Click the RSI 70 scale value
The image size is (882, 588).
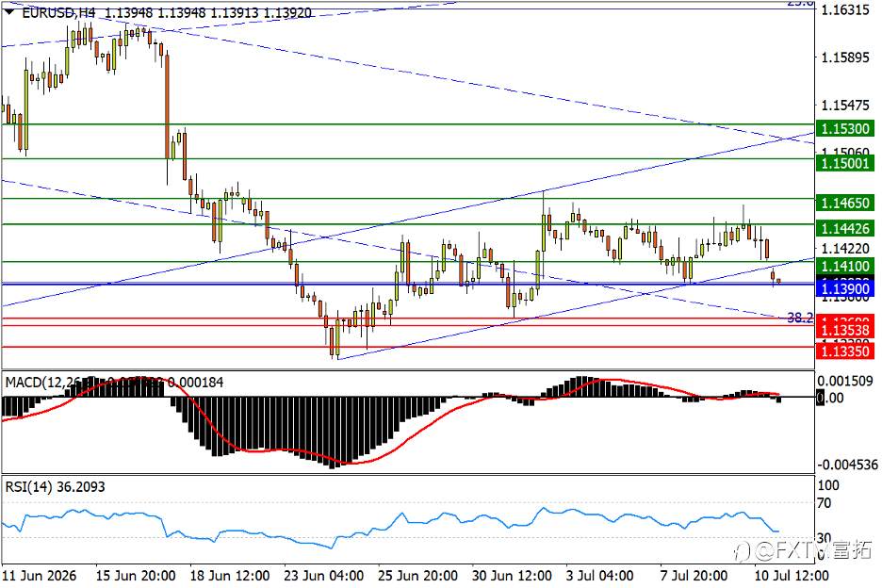click(825, 503)
